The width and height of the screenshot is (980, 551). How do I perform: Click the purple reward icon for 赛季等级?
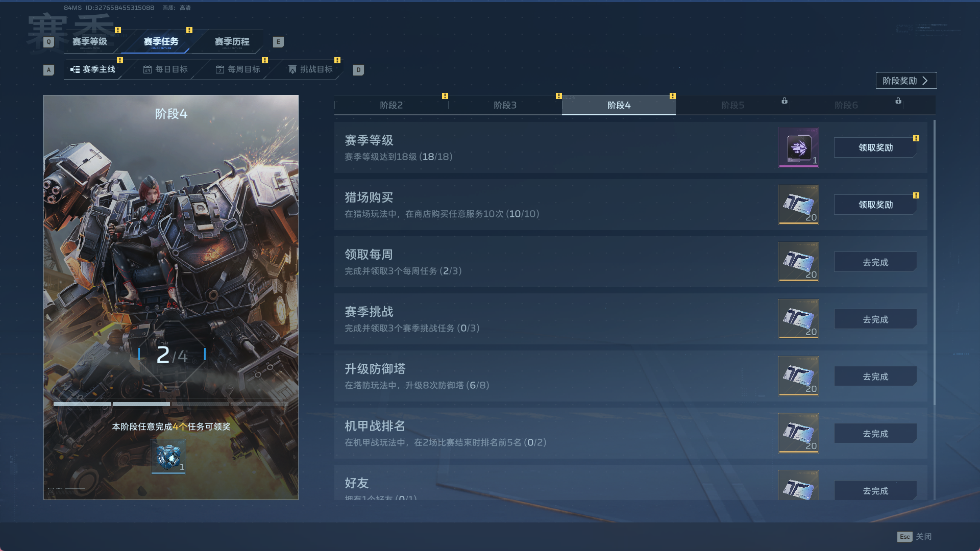point(798,147)
